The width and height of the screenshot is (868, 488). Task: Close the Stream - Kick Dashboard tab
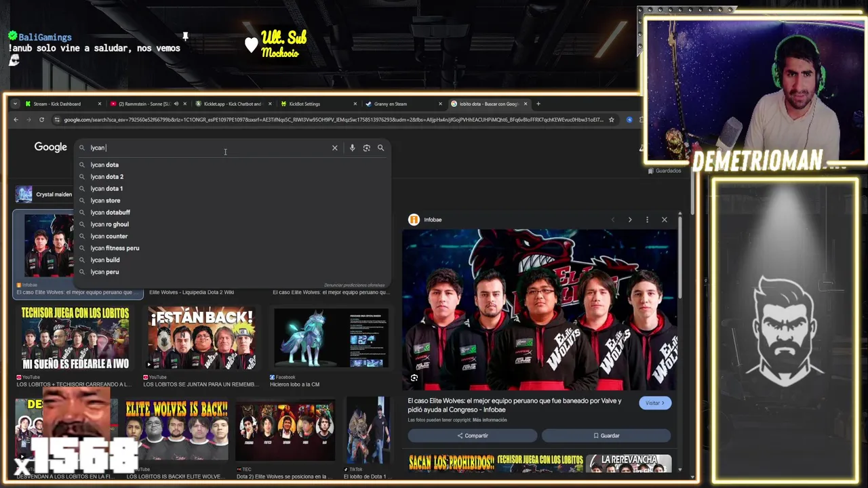pyautogui.click(x=99, y=104)
